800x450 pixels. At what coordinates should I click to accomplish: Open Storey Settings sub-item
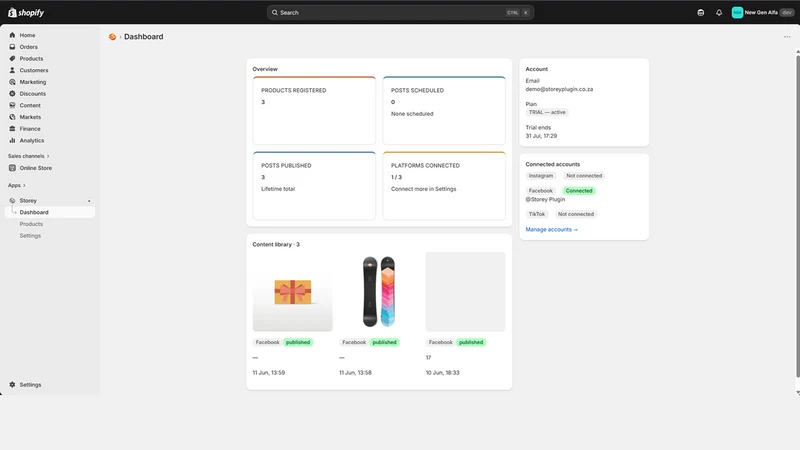point(30,236)
